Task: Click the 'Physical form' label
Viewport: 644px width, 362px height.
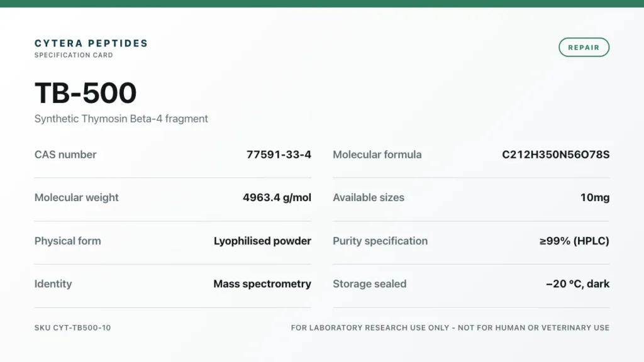Action: (x=68, y=241)
